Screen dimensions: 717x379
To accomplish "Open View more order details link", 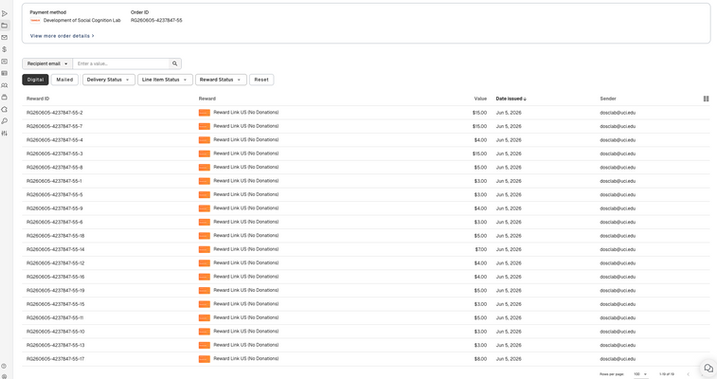I will coord(62,36).
